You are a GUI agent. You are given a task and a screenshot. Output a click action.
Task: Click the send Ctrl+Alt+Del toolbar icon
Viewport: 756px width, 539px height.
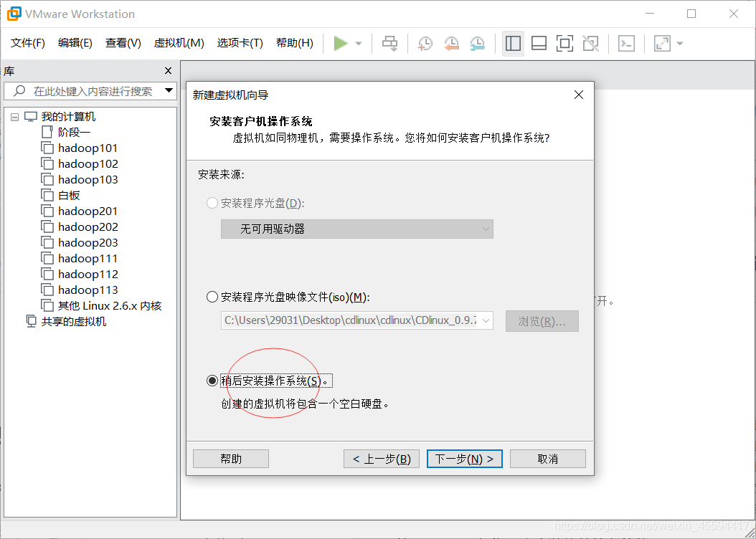[x=389, y=43]
